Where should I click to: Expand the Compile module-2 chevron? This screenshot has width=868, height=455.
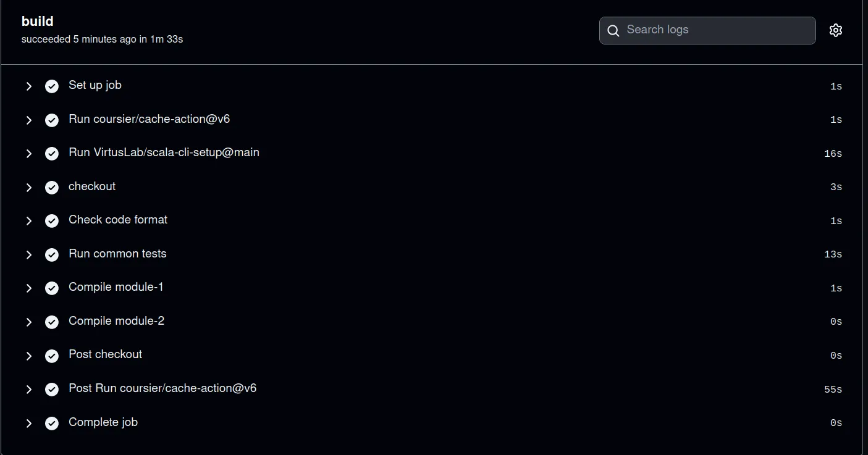point(28,322)
